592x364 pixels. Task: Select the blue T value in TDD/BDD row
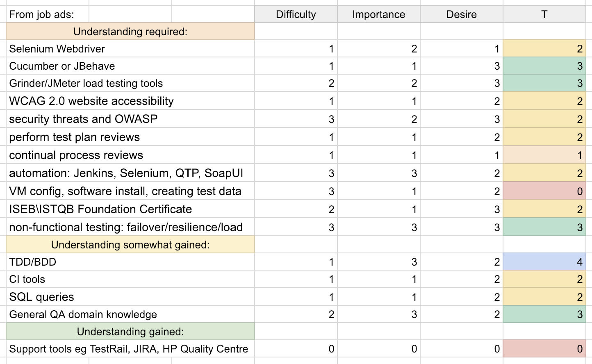pyautogui.click(x=544, y=262)
